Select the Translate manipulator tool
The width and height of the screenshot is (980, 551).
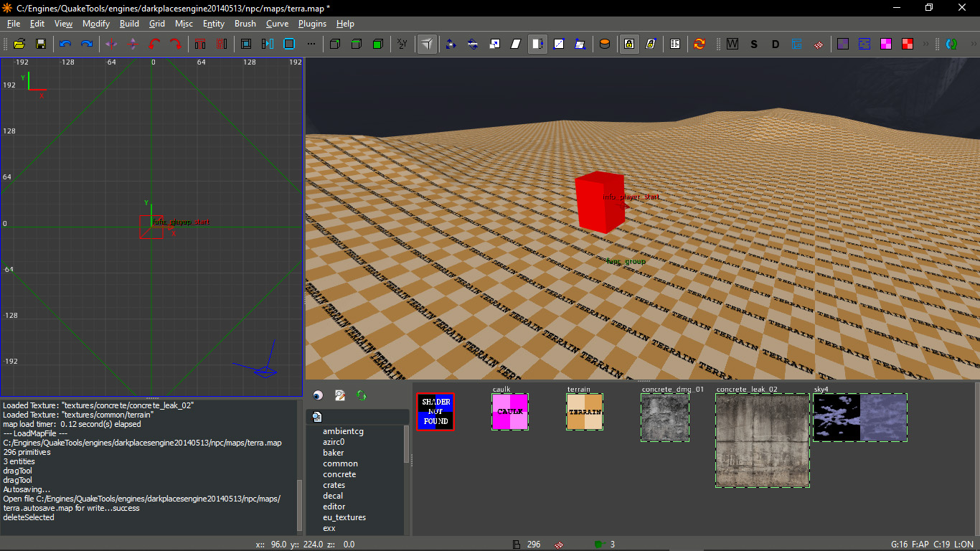(x=450, y=44)
